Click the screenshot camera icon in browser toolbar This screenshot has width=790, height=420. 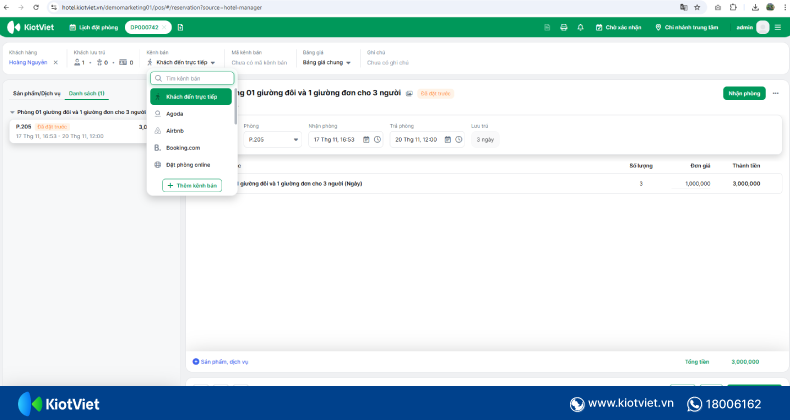[718, 8]
